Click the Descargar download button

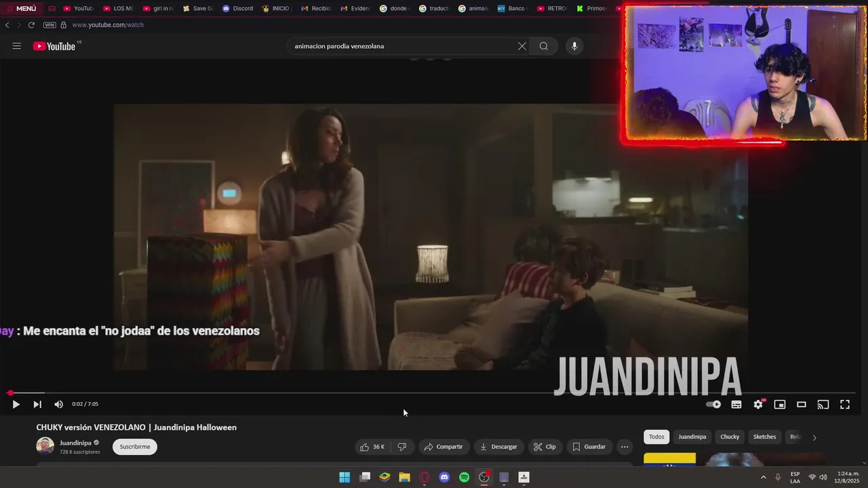[x=498, y=447]
